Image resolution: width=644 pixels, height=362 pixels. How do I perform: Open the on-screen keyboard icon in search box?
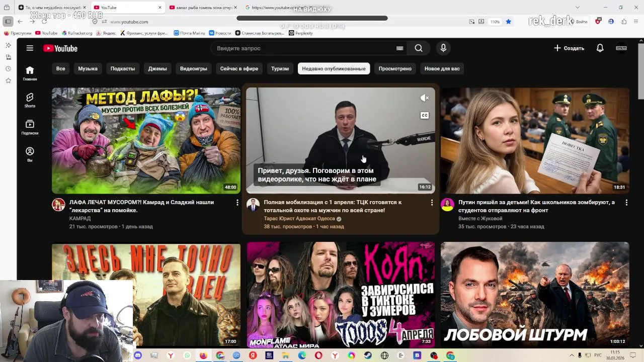coord(400,48)
